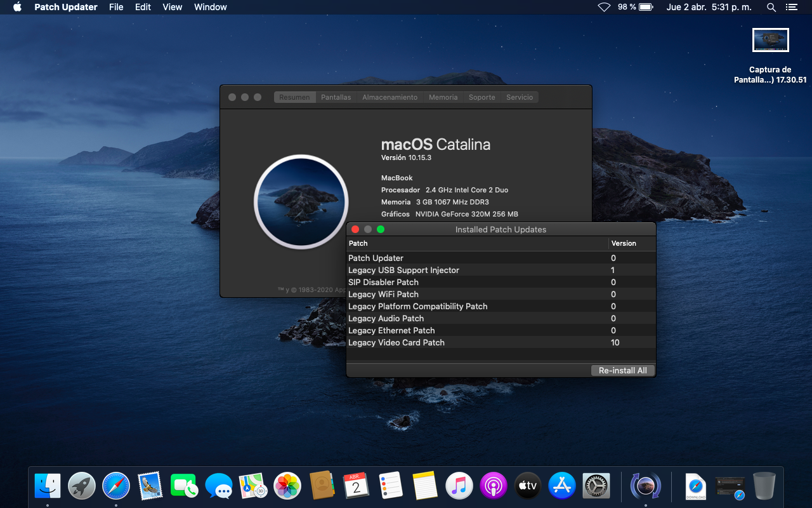Open Safari in the Dock
This screenshot has height=508, width=812.
(x=116, y=486)
